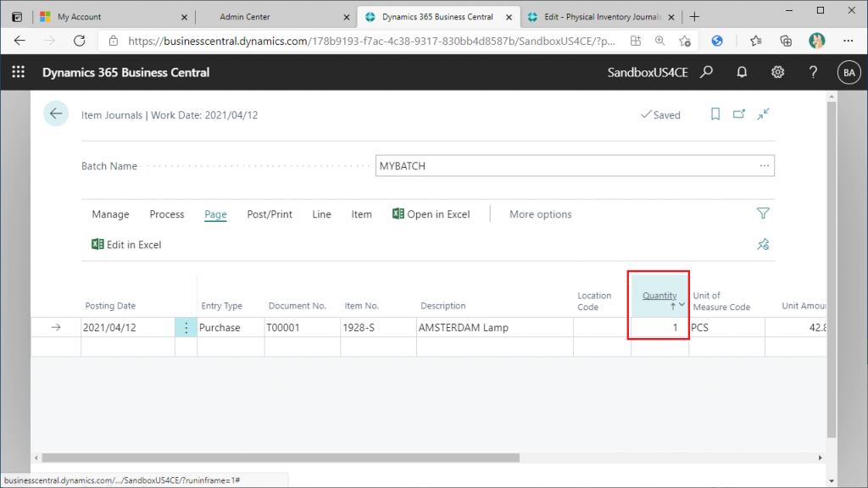Click the vertical page scrollbar
868x488 pixels.
click(832, 269)
